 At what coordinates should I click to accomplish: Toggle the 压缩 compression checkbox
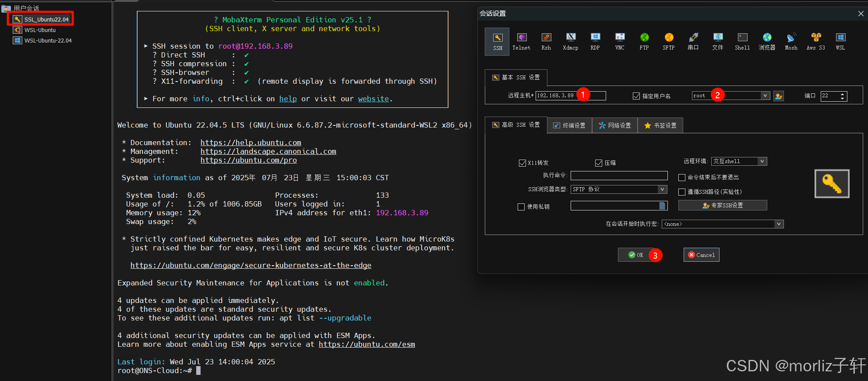click(x=599, y=163)
